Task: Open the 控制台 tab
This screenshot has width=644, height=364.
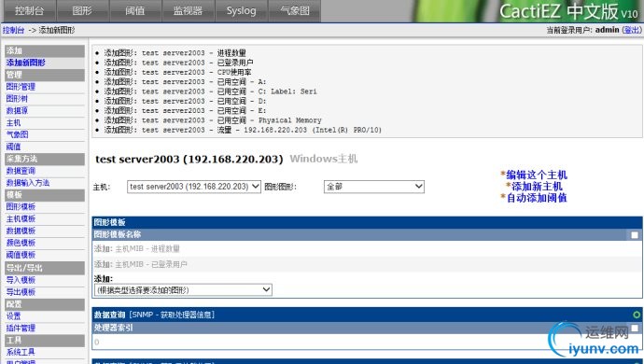Action: (x=29, y=10)
